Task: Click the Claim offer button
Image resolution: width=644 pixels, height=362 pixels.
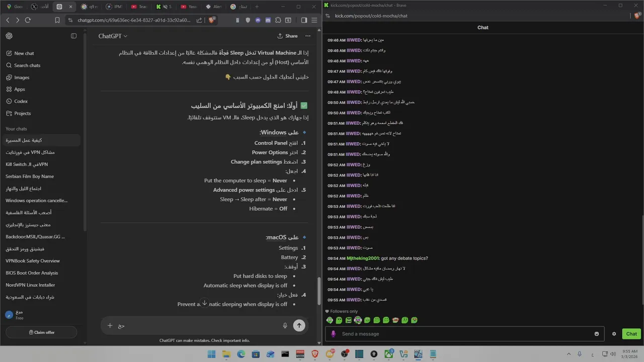Action: click(x=41, y=332)
